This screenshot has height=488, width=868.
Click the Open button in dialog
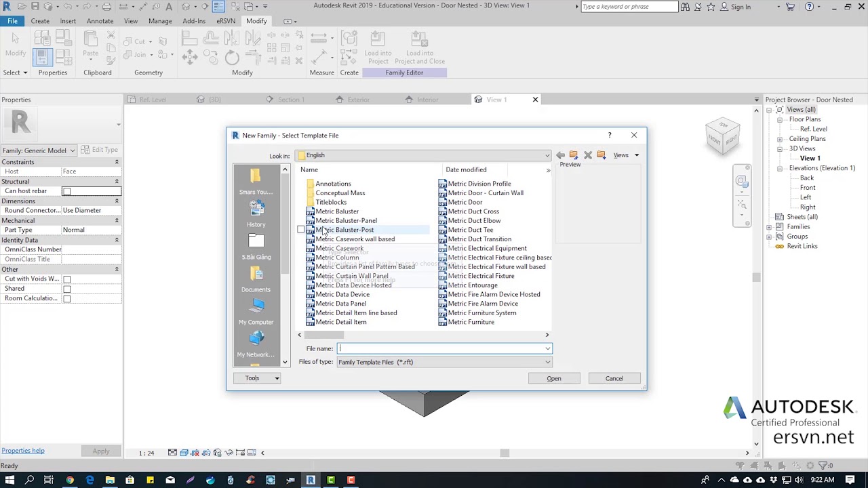coord(554,378)
